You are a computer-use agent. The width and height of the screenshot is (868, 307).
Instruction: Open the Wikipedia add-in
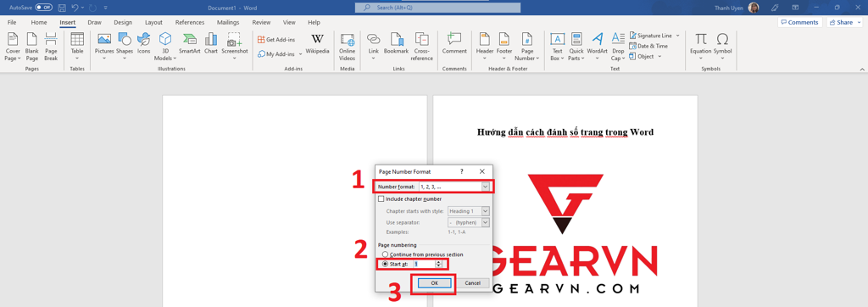tap(318, 44)
